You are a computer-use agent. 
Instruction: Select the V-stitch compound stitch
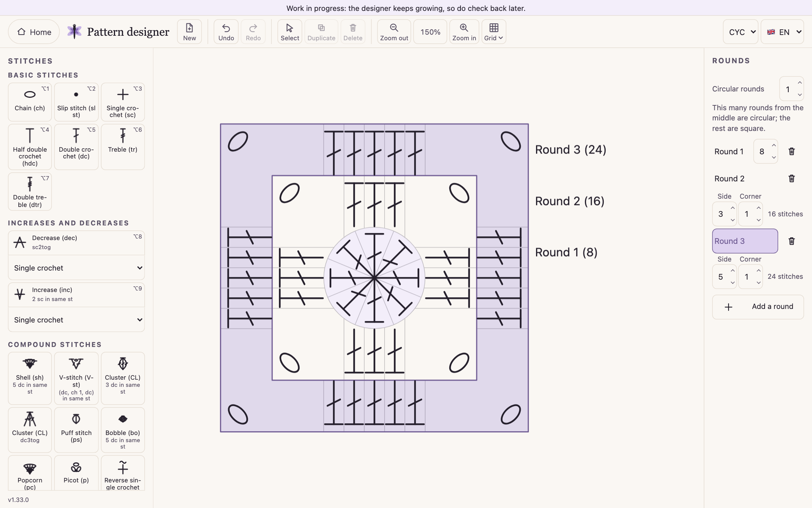76,378
